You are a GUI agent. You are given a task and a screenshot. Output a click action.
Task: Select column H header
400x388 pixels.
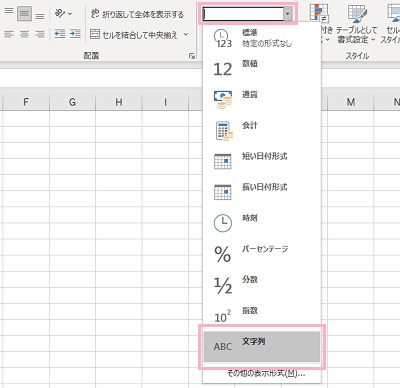tap(119, 102)
